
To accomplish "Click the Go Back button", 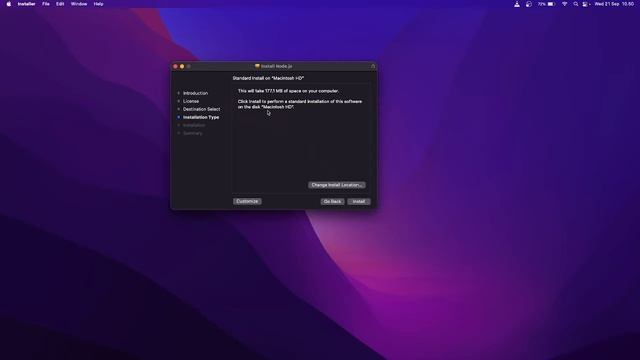I will click(x=332, y=202).
